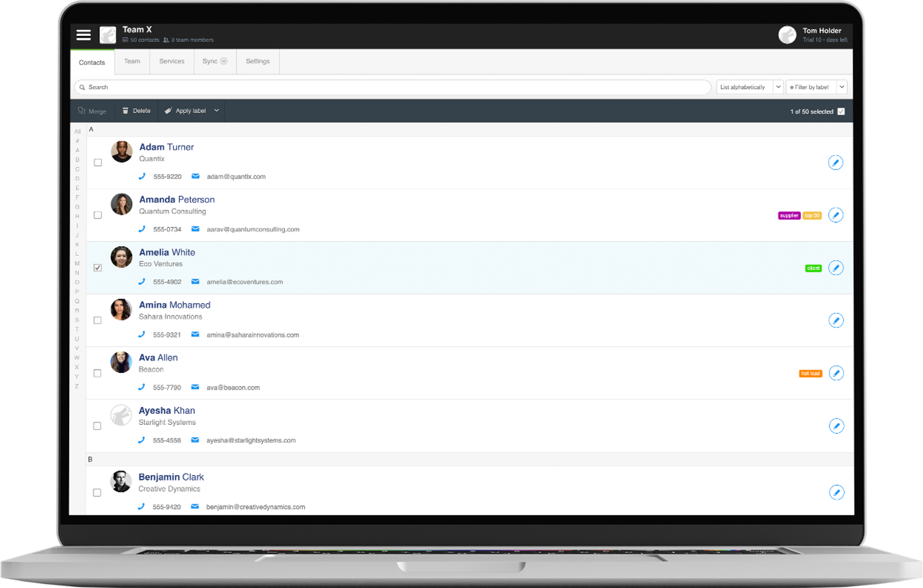
Task: Edit Ava Allen with the pencil icon
Action: [x=836, y=373]
